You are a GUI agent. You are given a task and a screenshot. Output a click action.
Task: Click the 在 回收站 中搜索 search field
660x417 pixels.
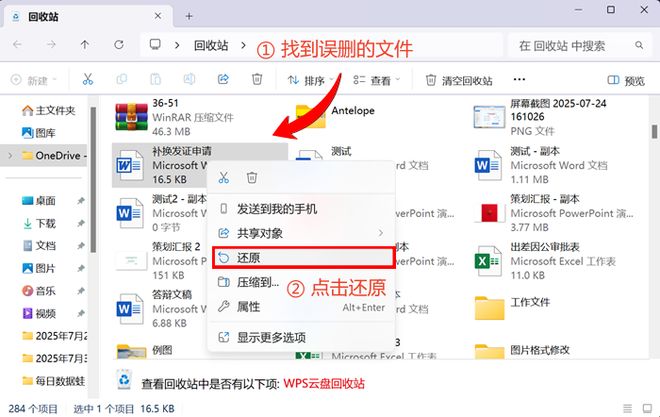point(582,45)
